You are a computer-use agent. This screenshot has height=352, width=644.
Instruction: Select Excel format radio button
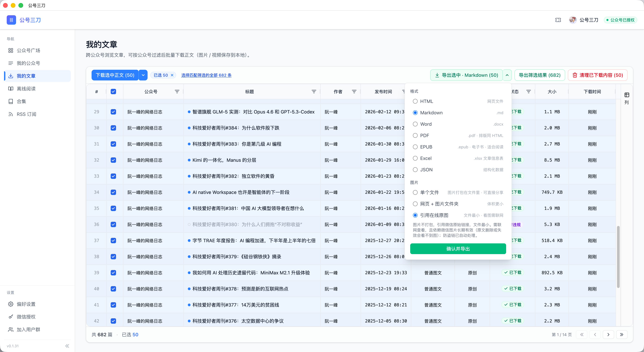point(415,158)
